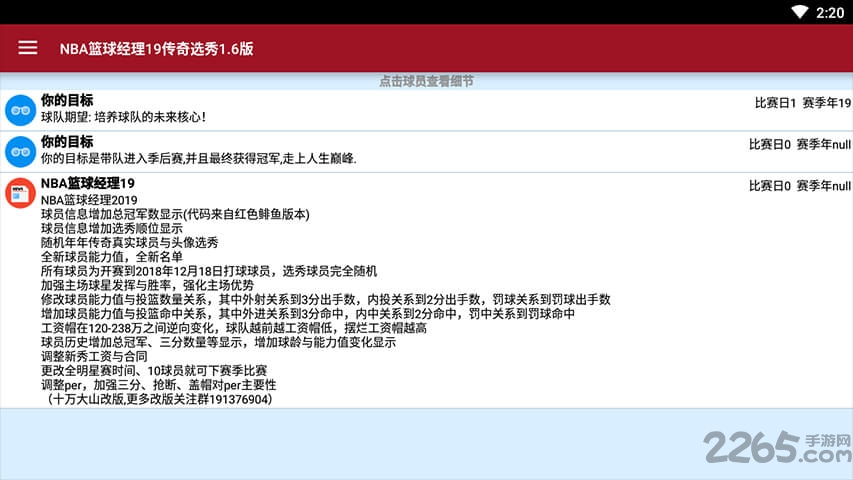Click the blue face icon on the first message
Image resolution: width=853 pixels, height=480 pixels.
(x=20, y=110)
